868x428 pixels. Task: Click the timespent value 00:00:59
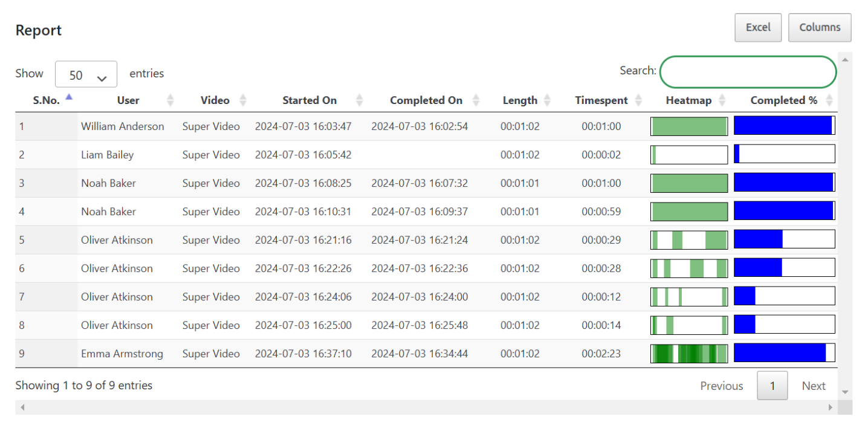point(601,212)
